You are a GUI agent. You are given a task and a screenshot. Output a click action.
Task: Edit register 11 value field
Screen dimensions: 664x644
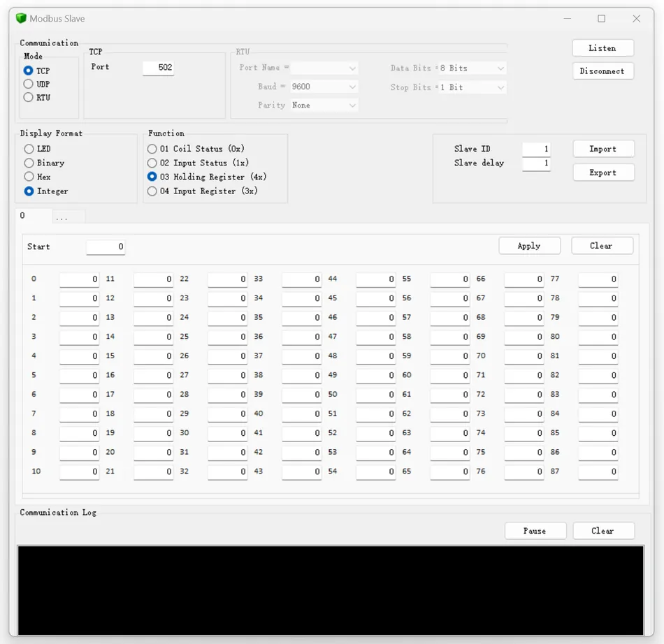(x=153, y=279)
